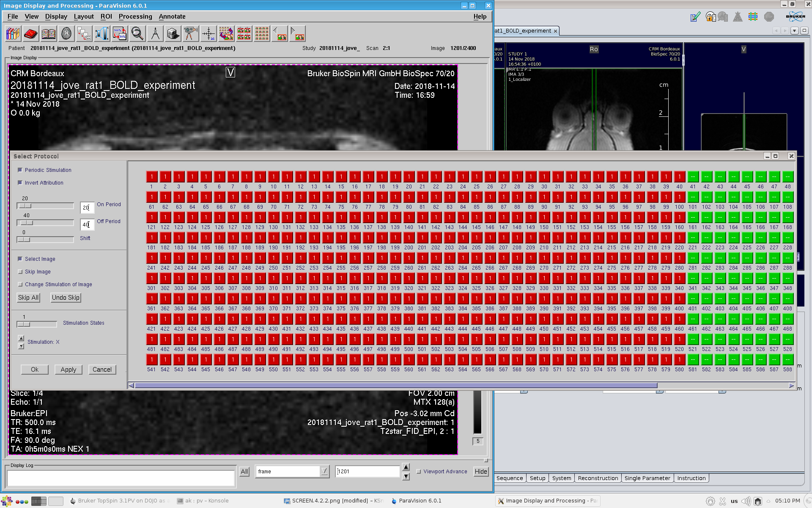812x508 pixels.
Task: Open the frame dropdown list
Action: coord(324,471)
